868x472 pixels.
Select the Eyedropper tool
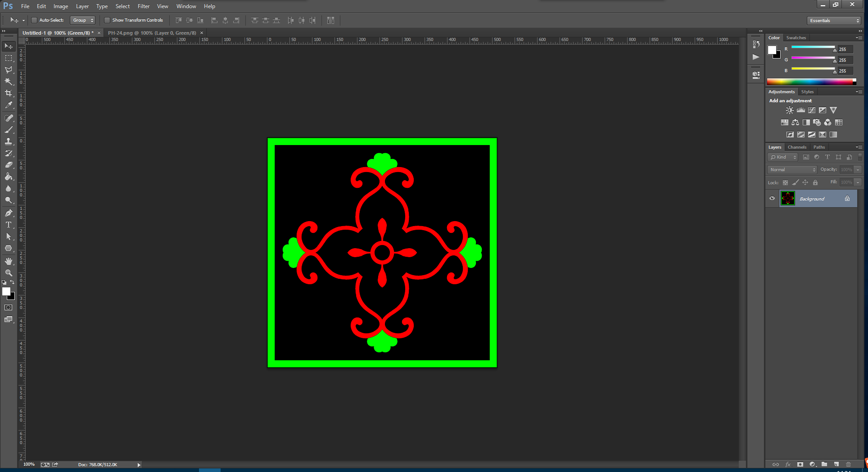(x=9, y=105)
